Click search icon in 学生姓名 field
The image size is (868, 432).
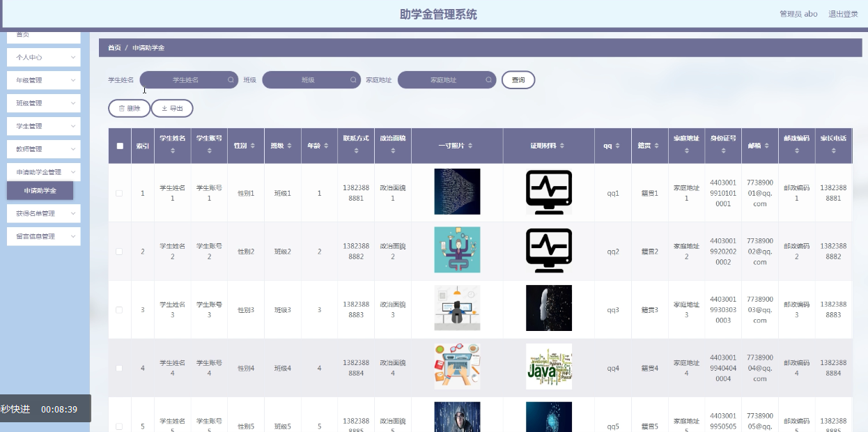tap(231, 80)
